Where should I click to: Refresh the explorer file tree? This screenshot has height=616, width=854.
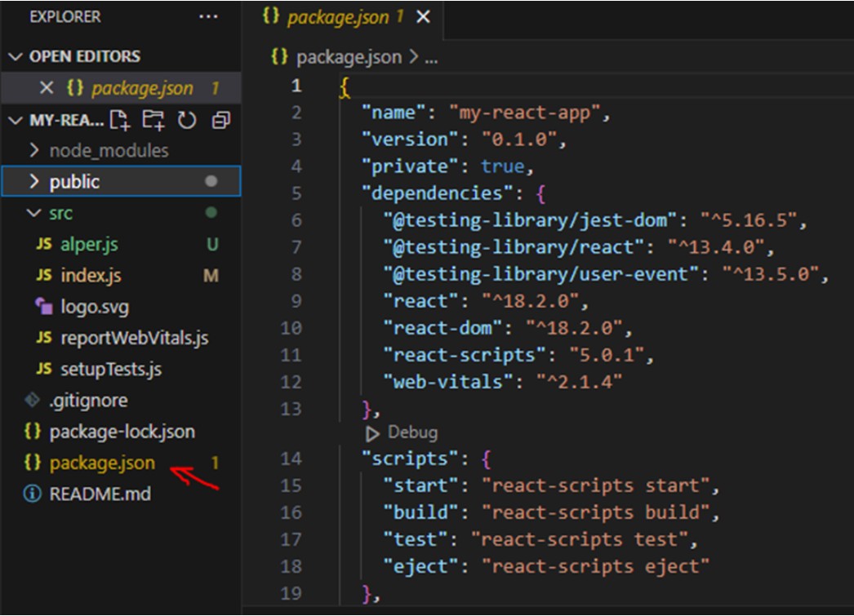187,121
